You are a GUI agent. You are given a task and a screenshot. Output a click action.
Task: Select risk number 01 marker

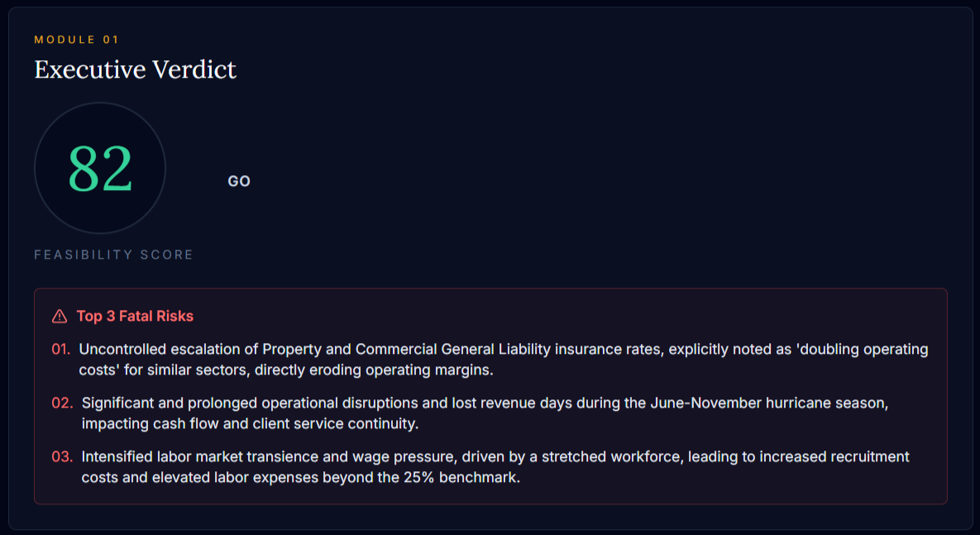[x=60, y=350]
